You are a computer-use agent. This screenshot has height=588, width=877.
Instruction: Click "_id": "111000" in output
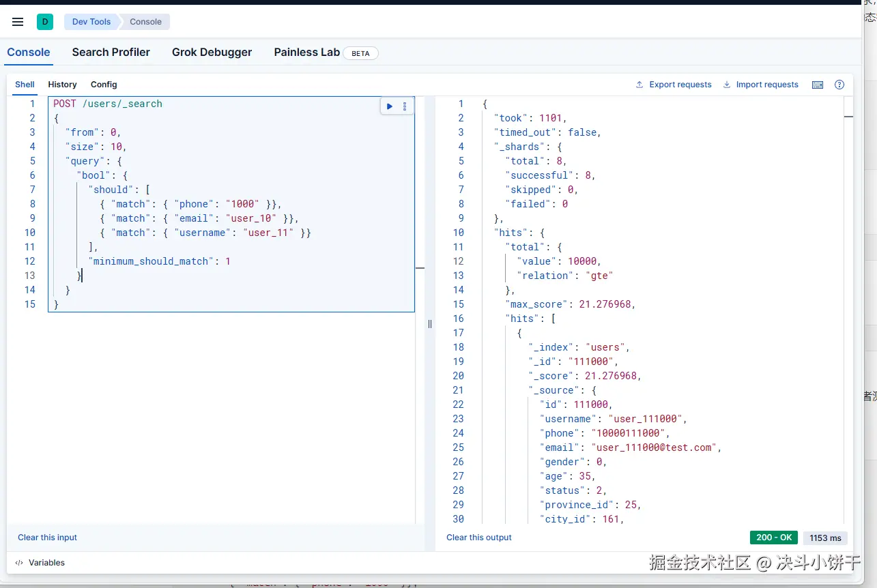pos(573,362)
